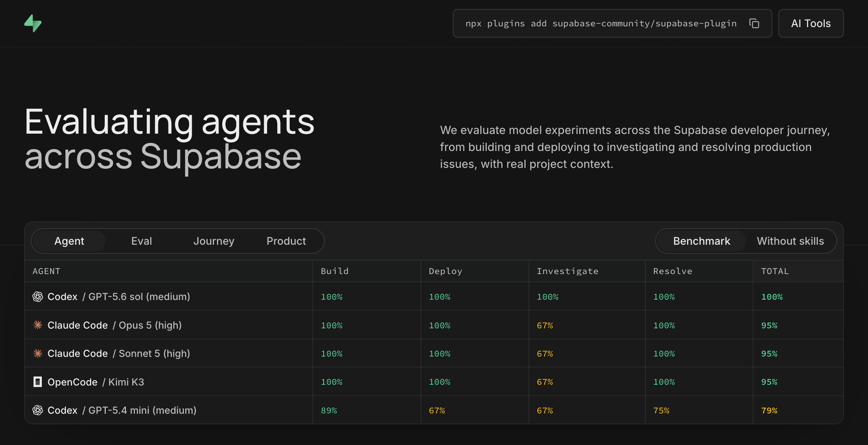Select the Benchmark toggle option
868x445 pixels.
point(701,241)
